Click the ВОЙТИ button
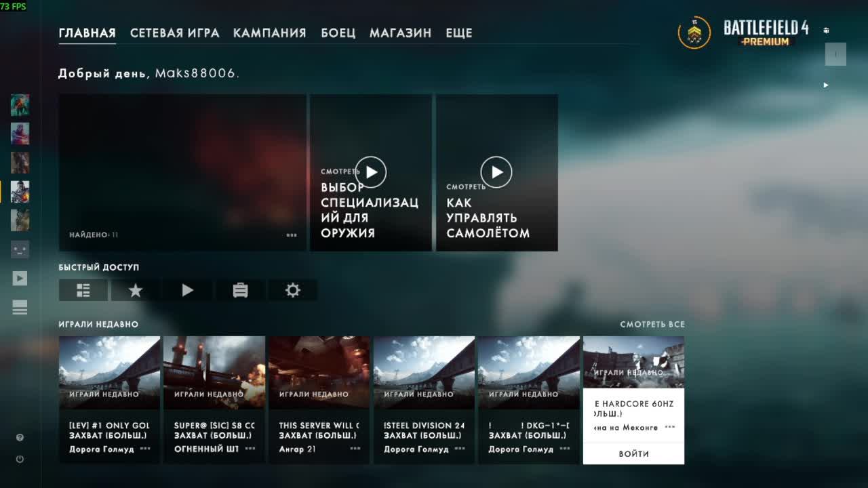The height and width of the screenshot is (488, 868). coord(633,454)
